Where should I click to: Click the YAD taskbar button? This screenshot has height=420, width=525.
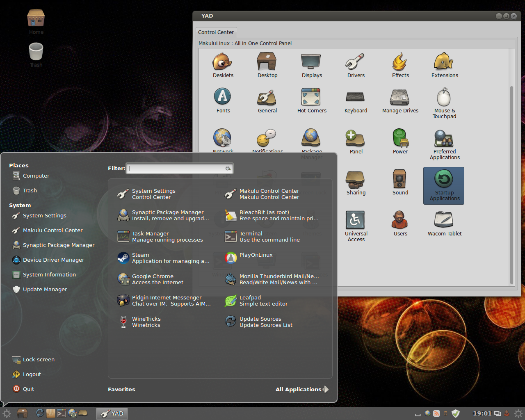pyautogui.click(x=112, y=413)
